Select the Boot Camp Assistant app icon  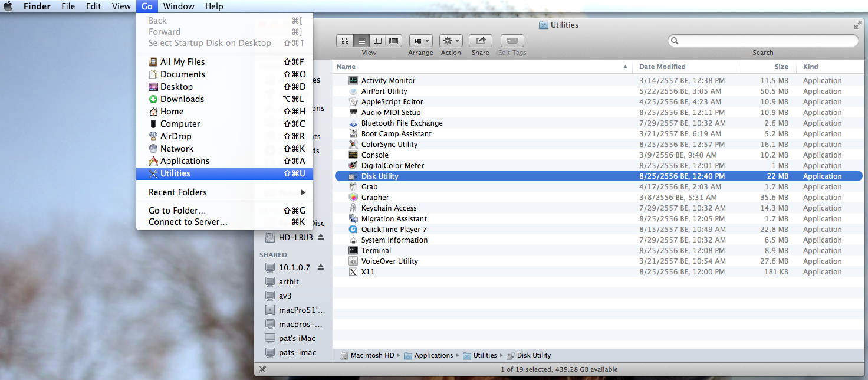353,134
